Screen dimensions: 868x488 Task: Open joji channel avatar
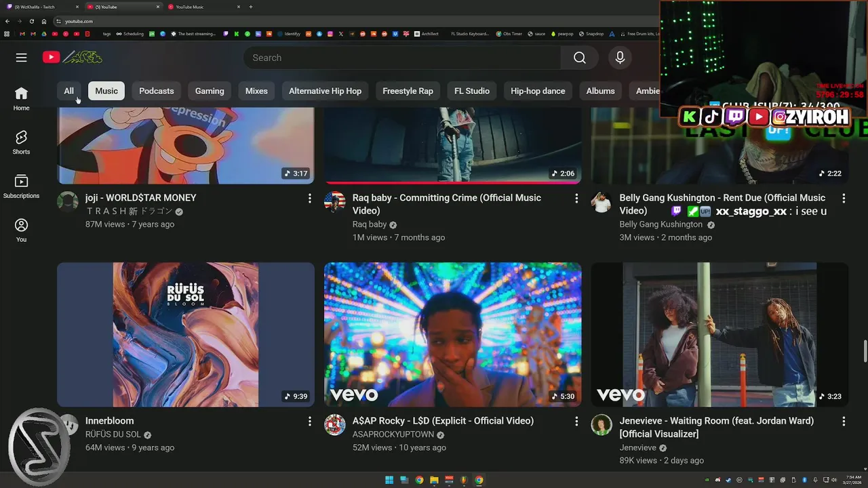(x=68, y=201)
